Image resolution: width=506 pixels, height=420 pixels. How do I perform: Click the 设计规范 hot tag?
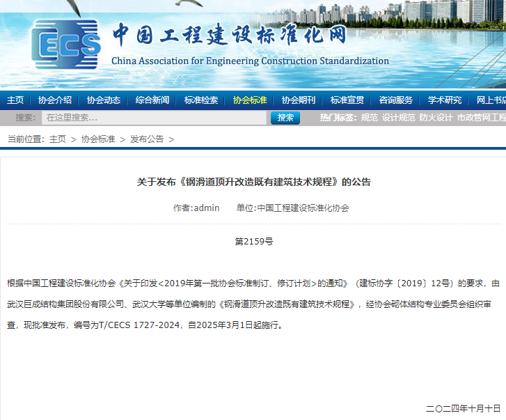tap(399, 118)
